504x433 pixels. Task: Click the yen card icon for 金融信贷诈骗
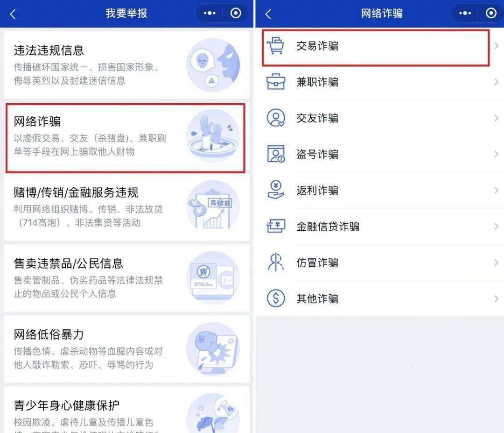276,226
